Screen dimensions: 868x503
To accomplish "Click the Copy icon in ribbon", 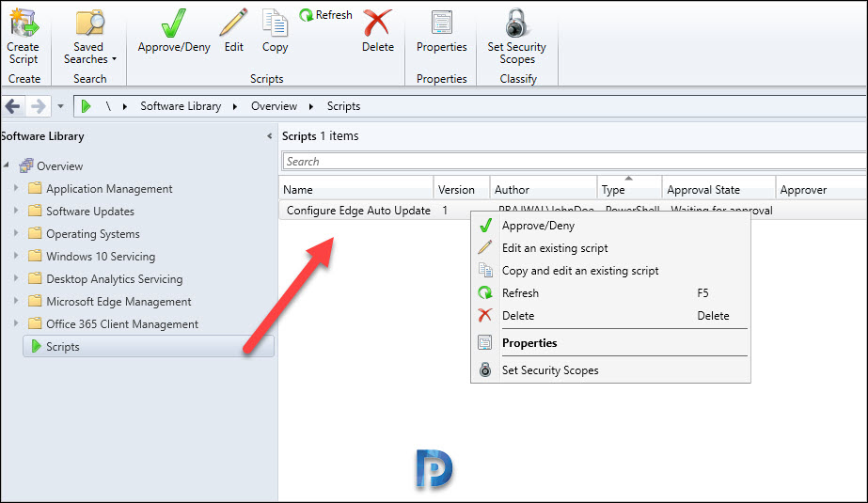I will pyautogui.click(x=276, y=24).
